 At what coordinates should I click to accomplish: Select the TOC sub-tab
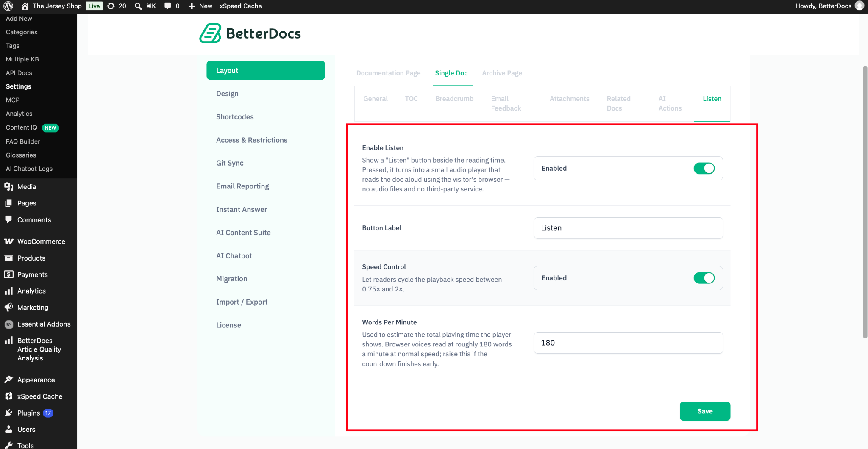[411, 99]
